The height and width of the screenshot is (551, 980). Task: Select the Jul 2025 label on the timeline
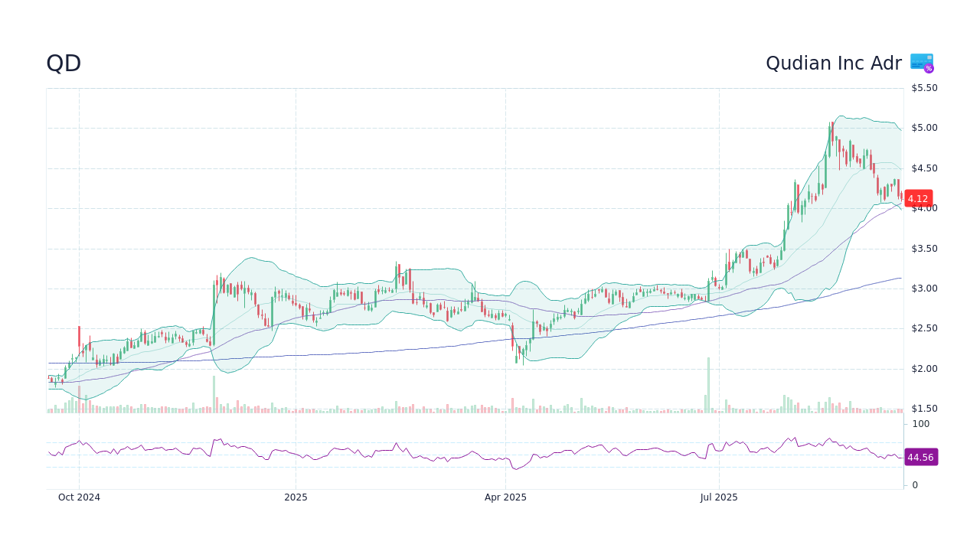[x=718, y=497]
